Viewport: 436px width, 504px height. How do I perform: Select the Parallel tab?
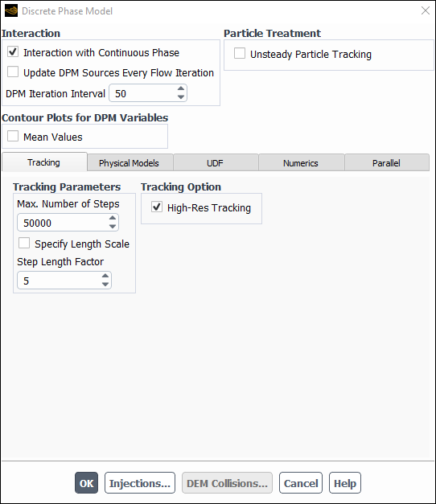[387, 162]
